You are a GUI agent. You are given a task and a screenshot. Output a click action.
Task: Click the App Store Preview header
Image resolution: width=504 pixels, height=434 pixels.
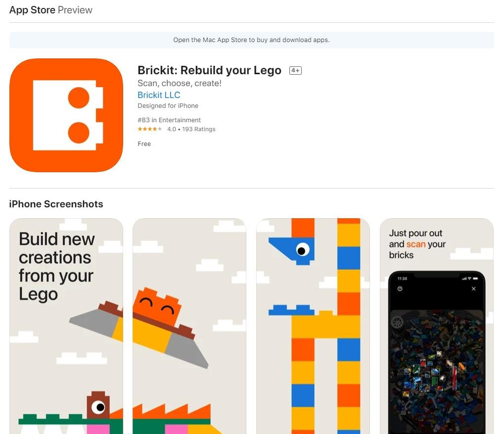tap(51, 10)
